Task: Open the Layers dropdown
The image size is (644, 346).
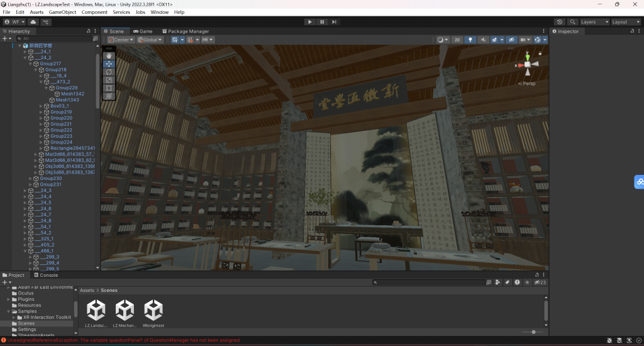Action: tap(594, 22)
